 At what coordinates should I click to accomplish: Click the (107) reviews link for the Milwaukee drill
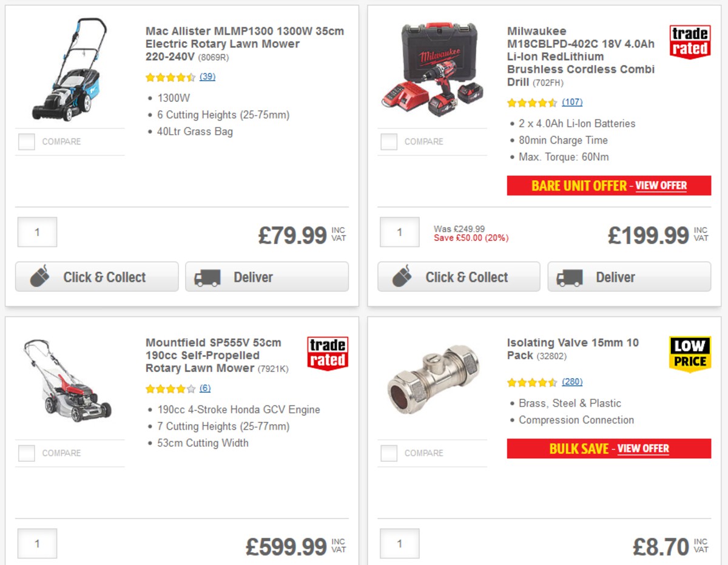coord(571,101)
